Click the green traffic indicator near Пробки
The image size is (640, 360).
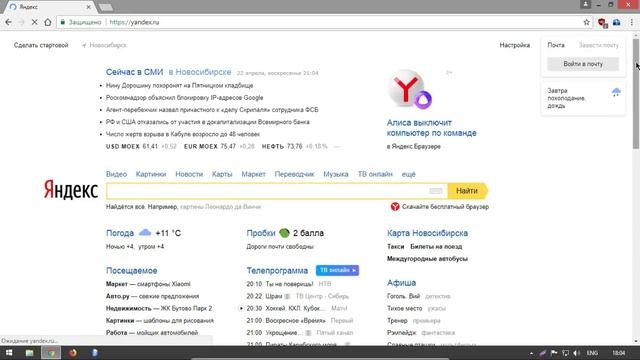point(284,233)
